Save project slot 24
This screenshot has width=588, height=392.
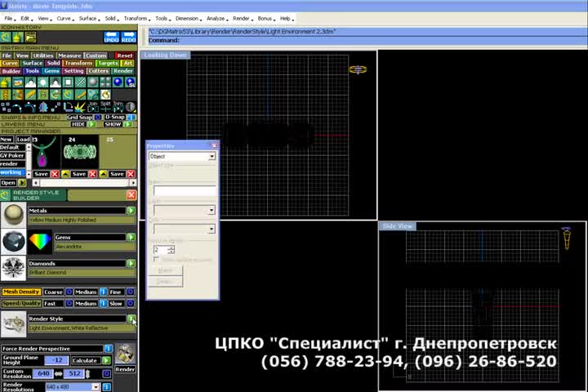coord(78,174)
